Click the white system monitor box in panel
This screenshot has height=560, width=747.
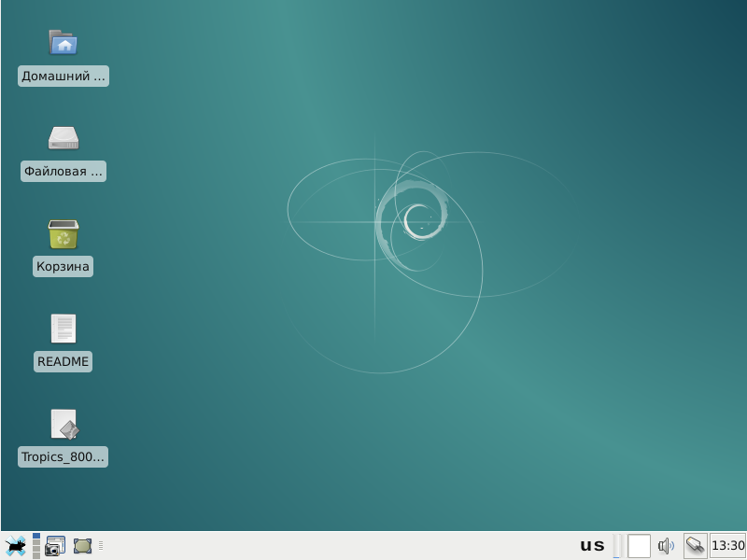639,546
